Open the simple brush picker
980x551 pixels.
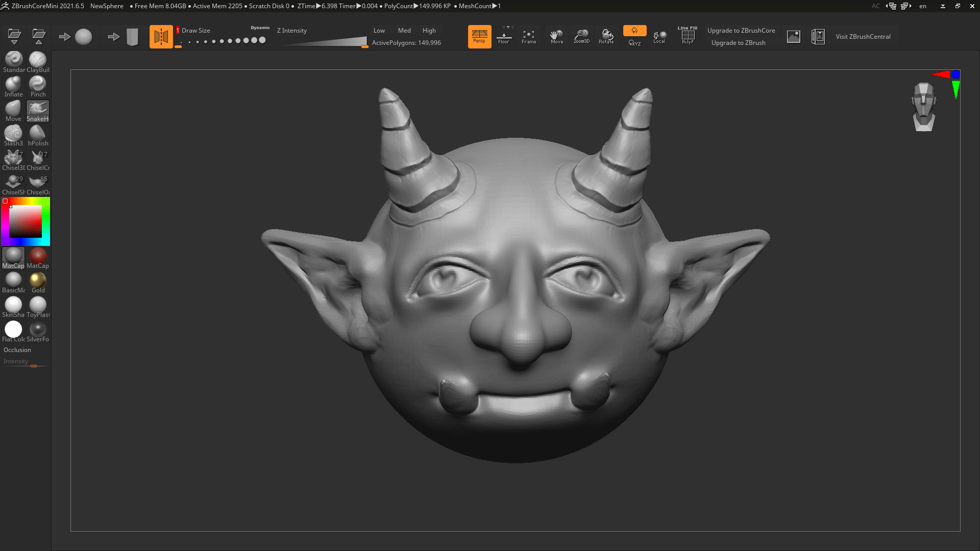click(84, 36)
